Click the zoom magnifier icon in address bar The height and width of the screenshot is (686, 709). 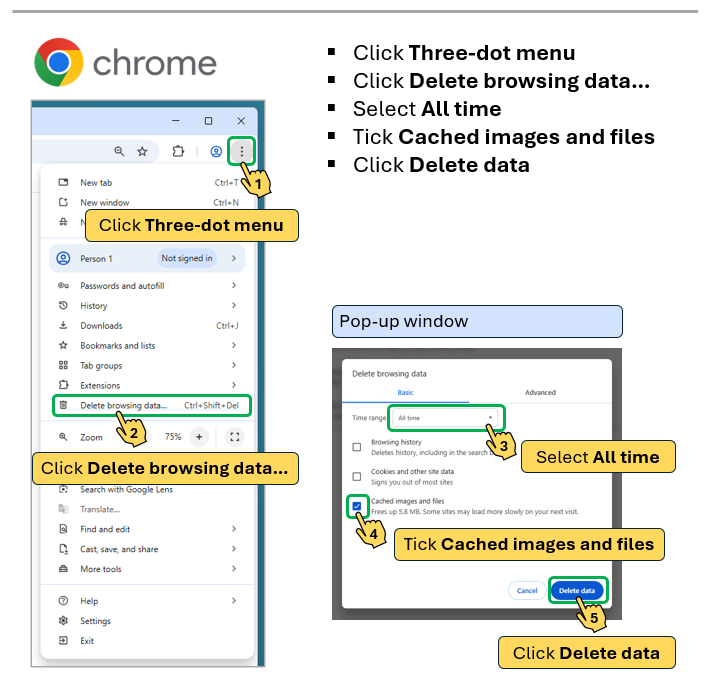point(119,151)
